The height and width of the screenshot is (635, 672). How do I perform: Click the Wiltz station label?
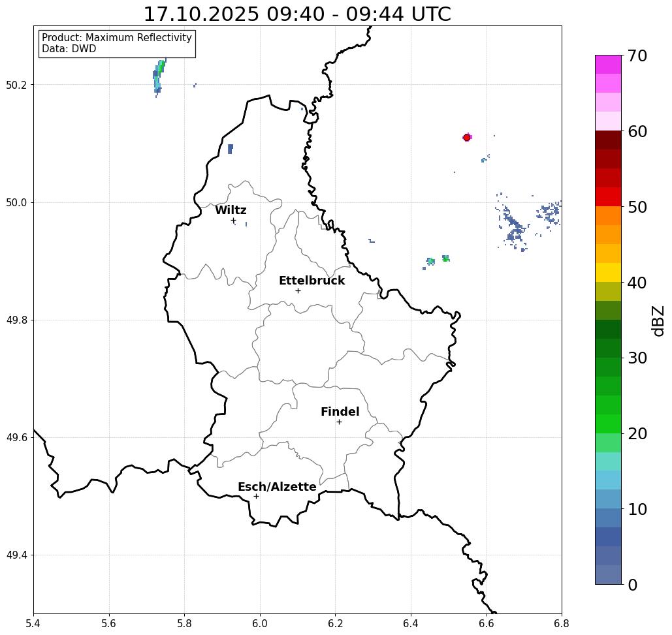click(231, 210)
